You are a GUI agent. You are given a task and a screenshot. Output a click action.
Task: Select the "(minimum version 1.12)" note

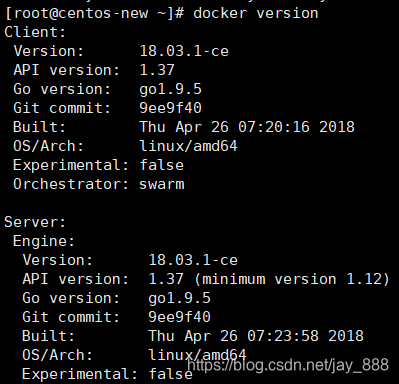click(292, 279)
